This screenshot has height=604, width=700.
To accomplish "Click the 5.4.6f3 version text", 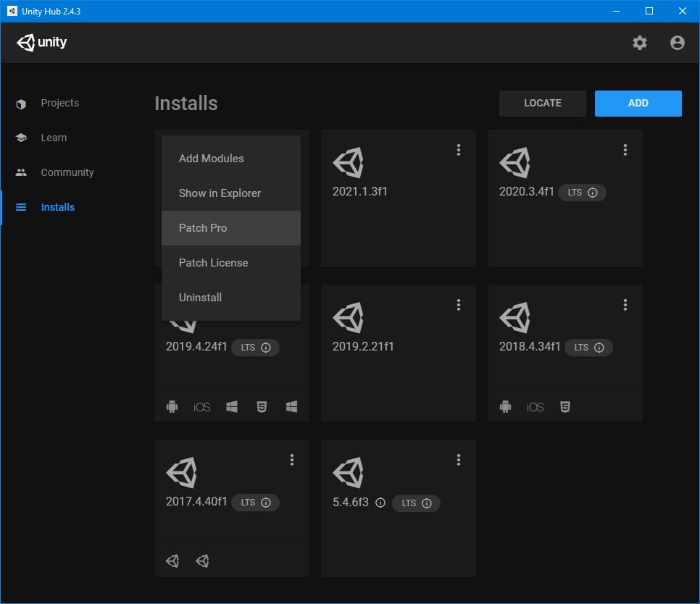I will click(x=351, y=502).
